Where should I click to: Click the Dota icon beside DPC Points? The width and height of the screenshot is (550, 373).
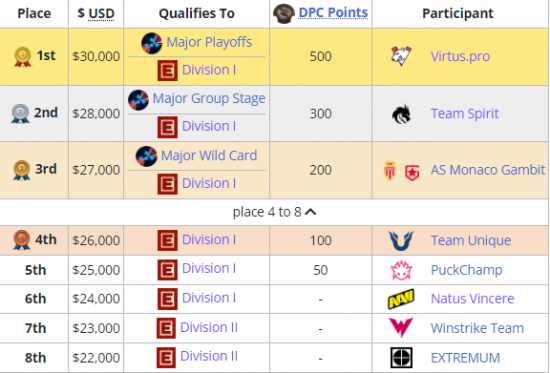click(283, 14)
